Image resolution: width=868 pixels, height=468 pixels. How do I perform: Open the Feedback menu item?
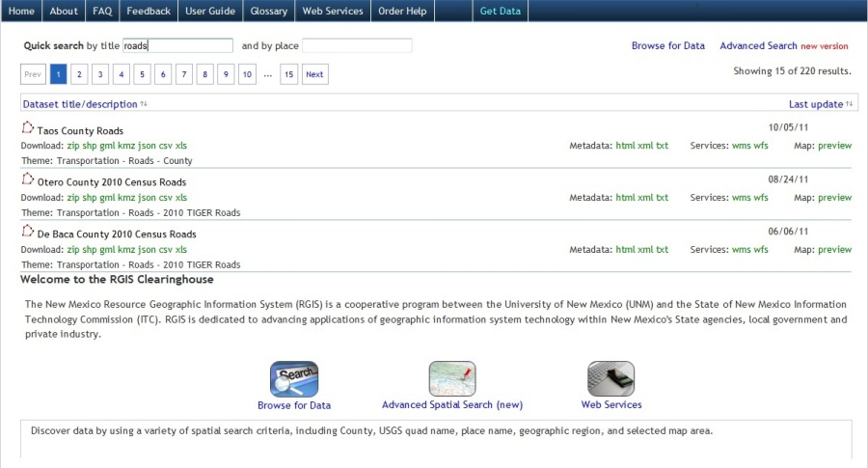149,11
